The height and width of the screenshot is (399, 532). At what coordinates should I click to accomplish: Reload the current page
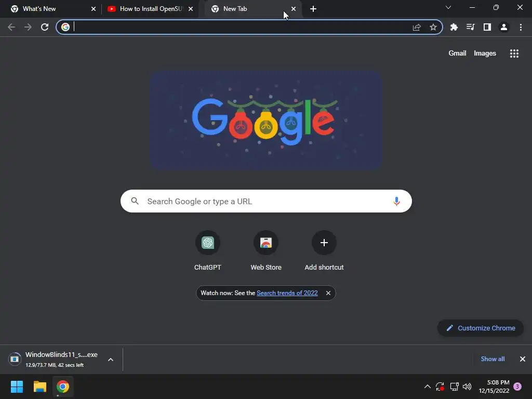point(45,27)
